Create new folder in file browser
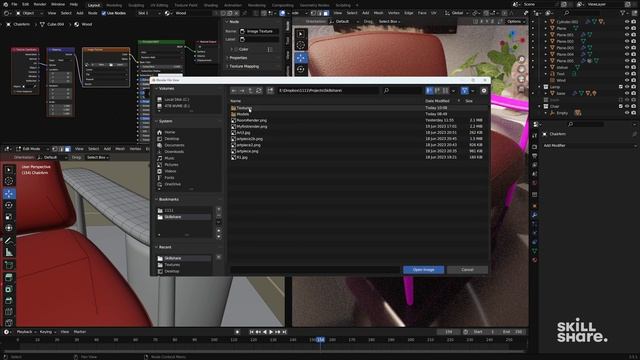This screenshot has height=360, width=640. tap(270, 91)
